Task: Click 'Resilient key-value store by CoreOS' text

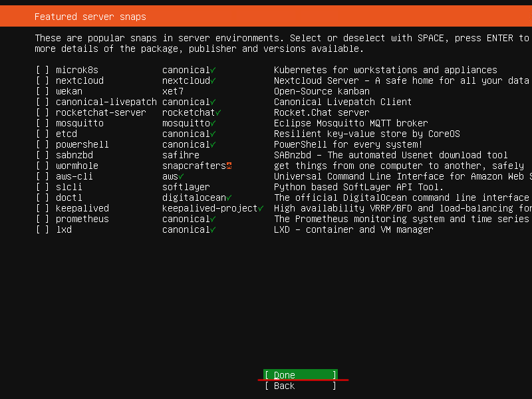Action: pyautogui.click(x=367, y=134)
